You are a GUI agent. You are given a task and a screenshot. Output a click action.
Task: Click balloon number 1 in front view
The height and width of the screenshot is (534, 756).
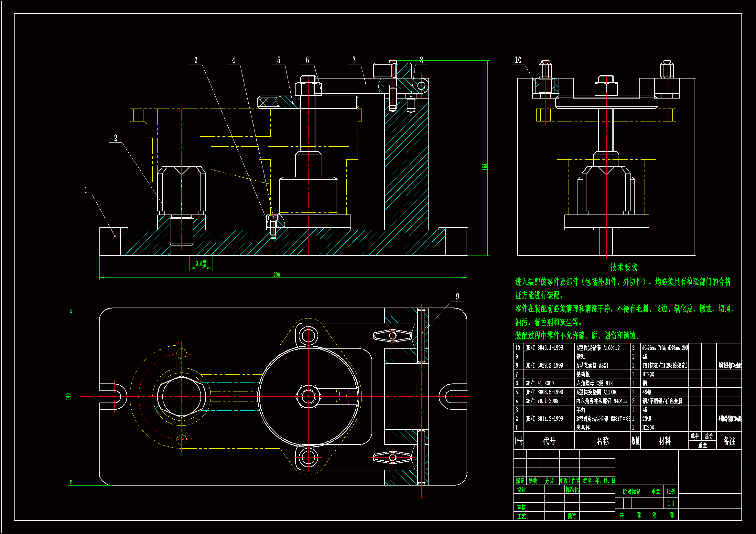coord(86,190)
